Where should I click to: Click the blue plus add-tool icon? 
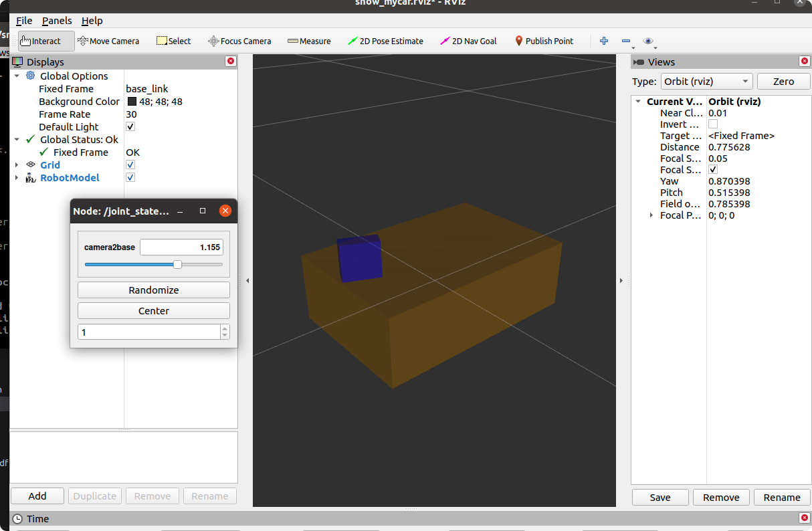tap(604, 41)
